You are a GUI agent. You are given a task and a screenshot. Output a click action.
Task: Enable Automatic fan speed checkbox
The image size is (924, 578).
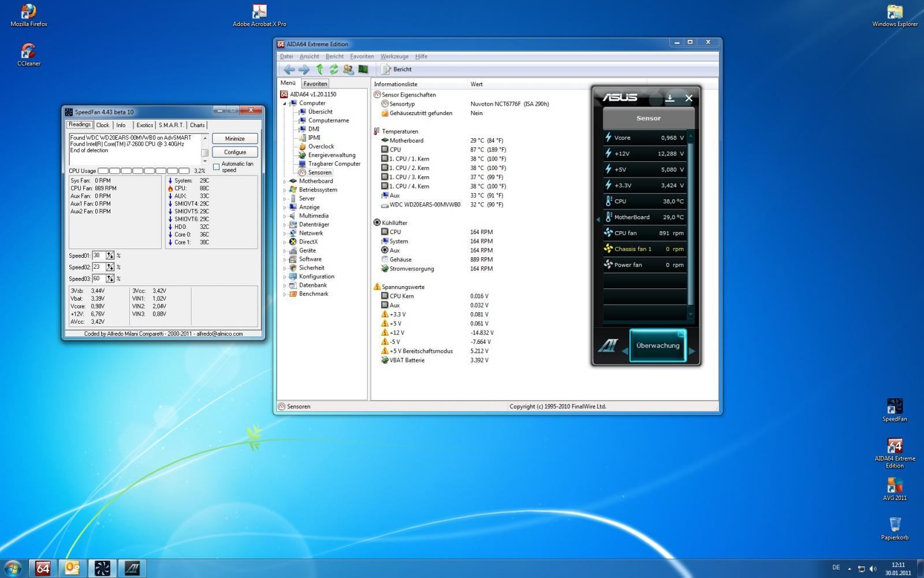pyautogui.click(x=217, y=167)
